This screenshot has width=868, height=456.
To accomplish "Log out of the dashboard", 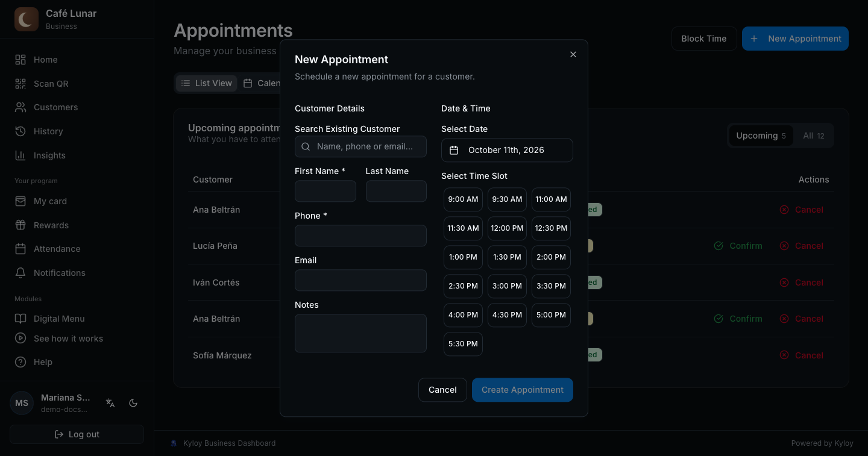I will [77, 434].
